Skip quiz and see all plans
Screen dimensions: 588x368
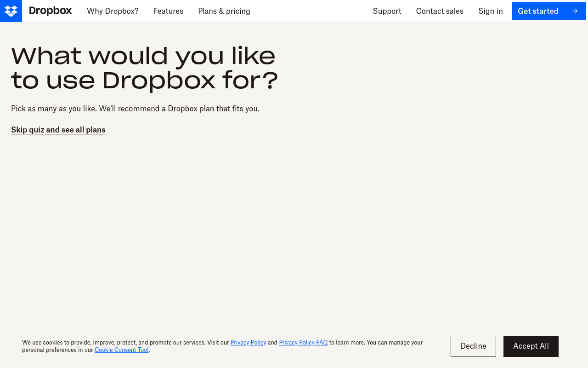58,130
